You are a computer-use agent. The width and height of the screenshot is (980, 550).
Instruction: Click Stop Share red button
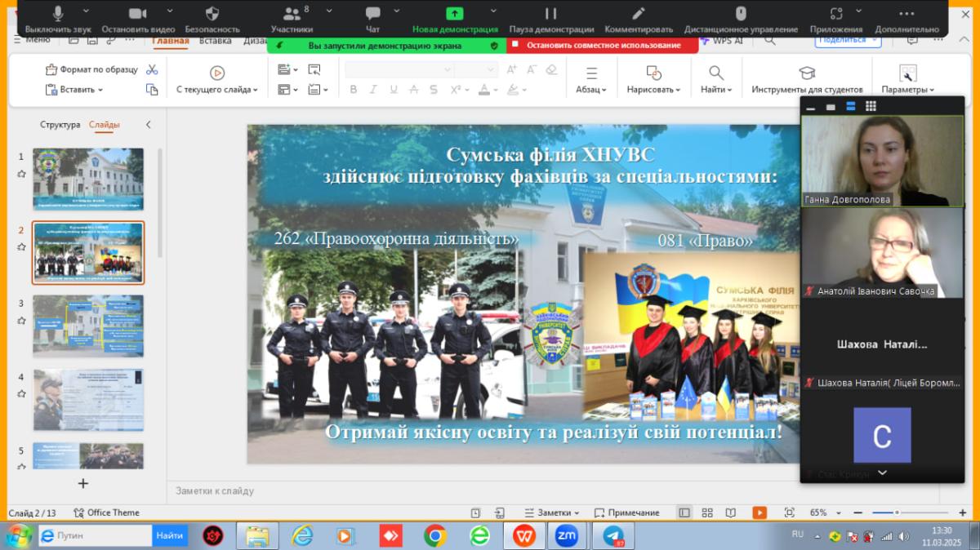[603, 46]
